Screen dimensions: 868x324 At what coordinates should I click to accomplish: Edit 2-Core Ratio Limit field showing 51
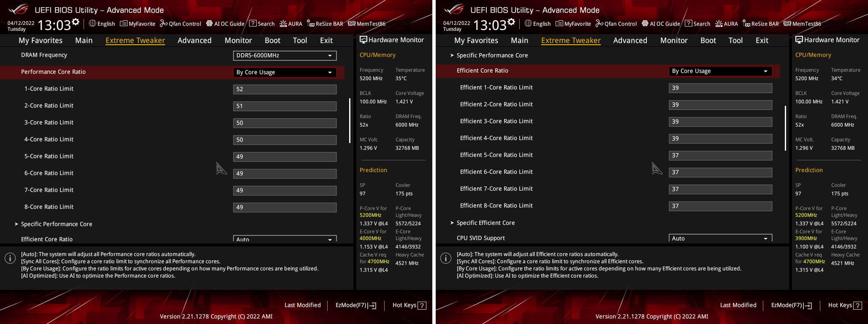pyautogui.click(x=285, y=106)
